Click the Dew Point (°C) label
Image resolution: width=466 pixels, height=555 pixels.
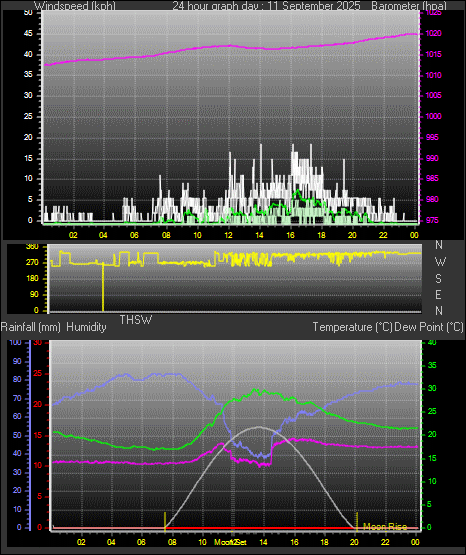click(x=429, y=327)
